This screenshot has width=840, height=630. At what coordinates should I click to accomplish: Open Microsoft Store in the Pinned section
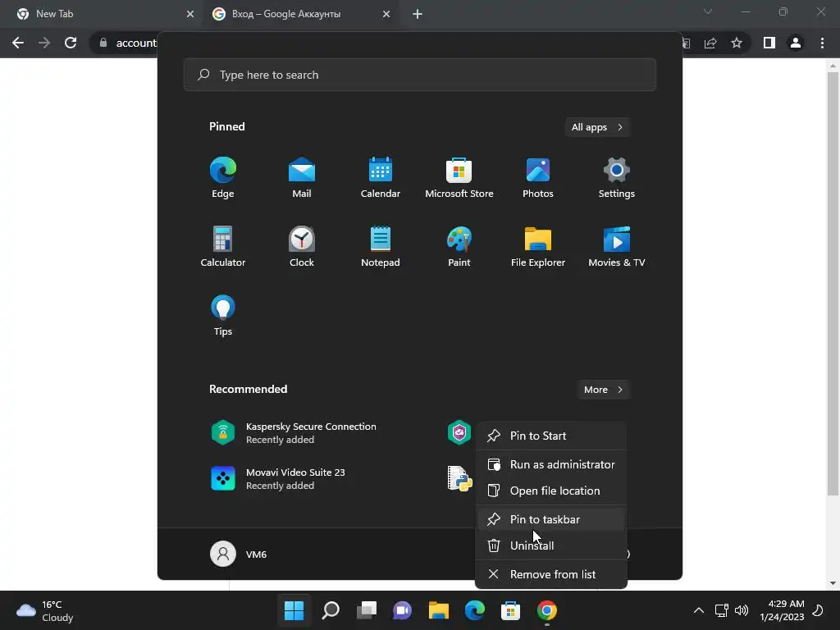coord(459,177)
